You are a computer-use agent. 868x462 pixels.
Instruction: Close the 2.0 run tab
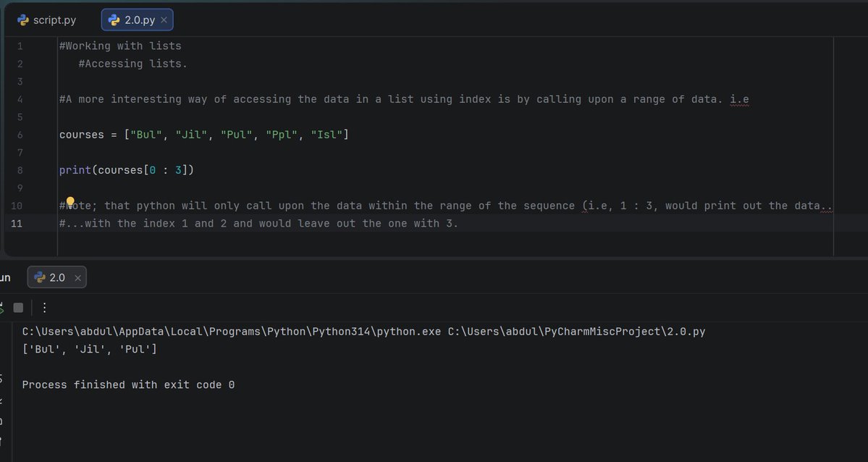coord(77,278)
